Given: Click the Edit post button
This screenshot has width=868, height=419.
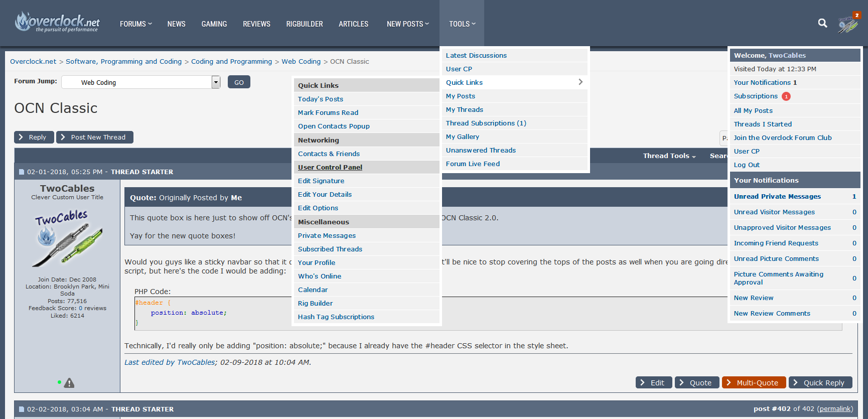Looking at the screenshot, I should pos(654,382).
